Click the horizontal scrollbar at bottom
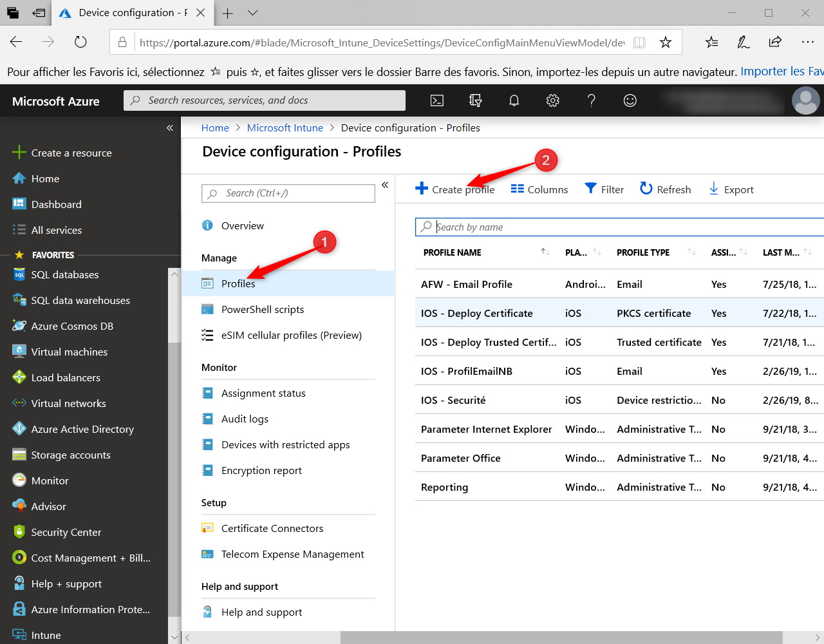824x644 pixels. coord(560,638)
